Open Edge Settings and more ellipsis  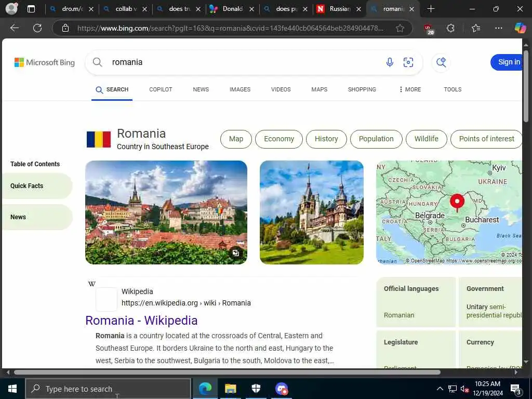point(498,28)
